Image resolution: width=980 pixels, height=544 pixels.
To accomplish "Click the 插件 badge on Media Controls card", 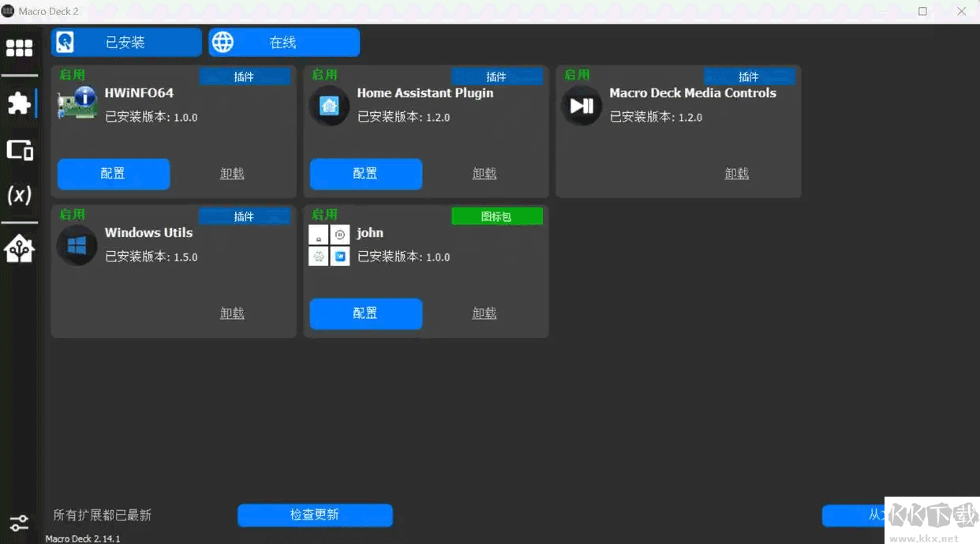I will tap(750, 77).
